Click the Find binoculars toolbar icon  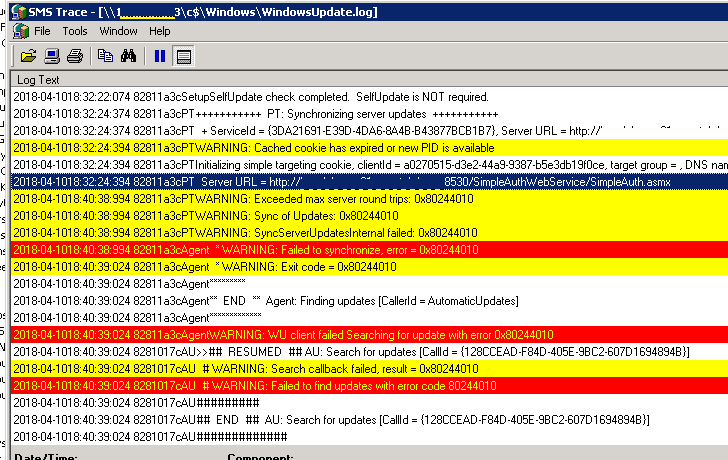tap(129, 56)
